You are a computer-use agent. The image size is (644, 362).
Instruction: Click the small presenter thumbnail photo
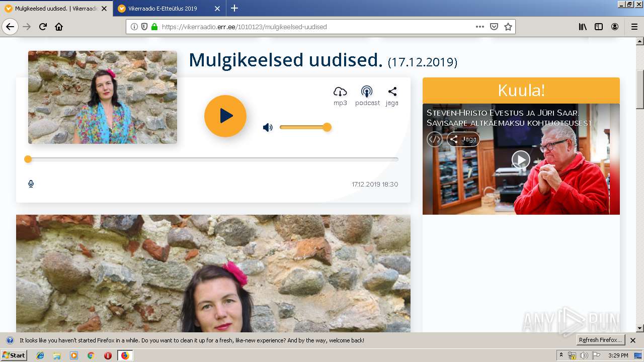coord(103,97)
